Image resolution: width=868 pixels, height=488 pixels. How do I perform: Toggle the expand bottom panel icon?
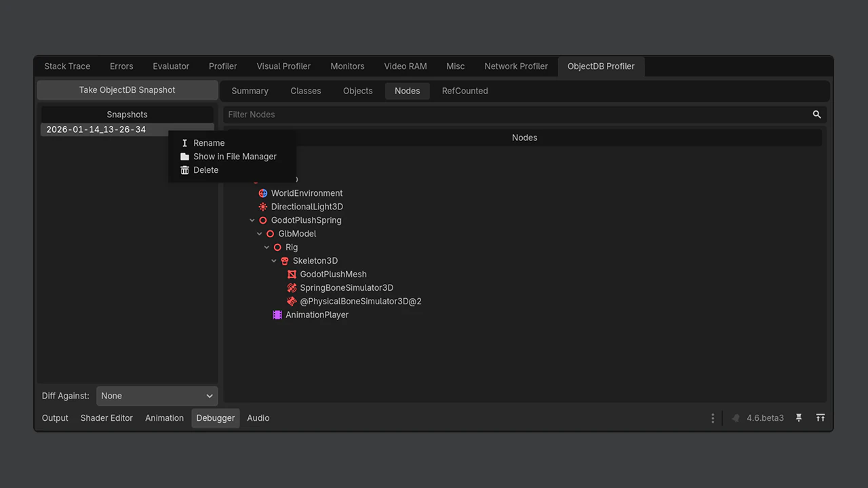coord(821,418)
